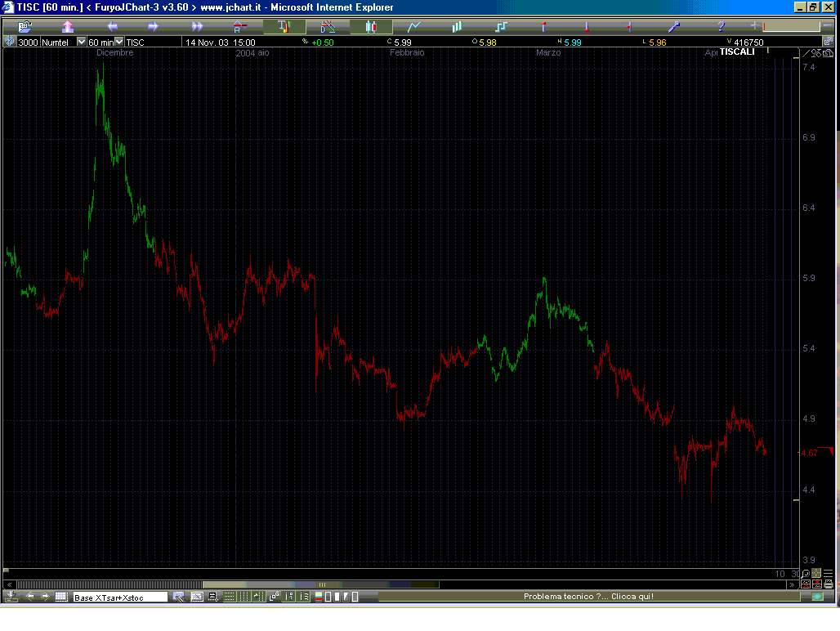Select the line chart style icon
This screenshot has width=840, height=631.
(414, 27)
